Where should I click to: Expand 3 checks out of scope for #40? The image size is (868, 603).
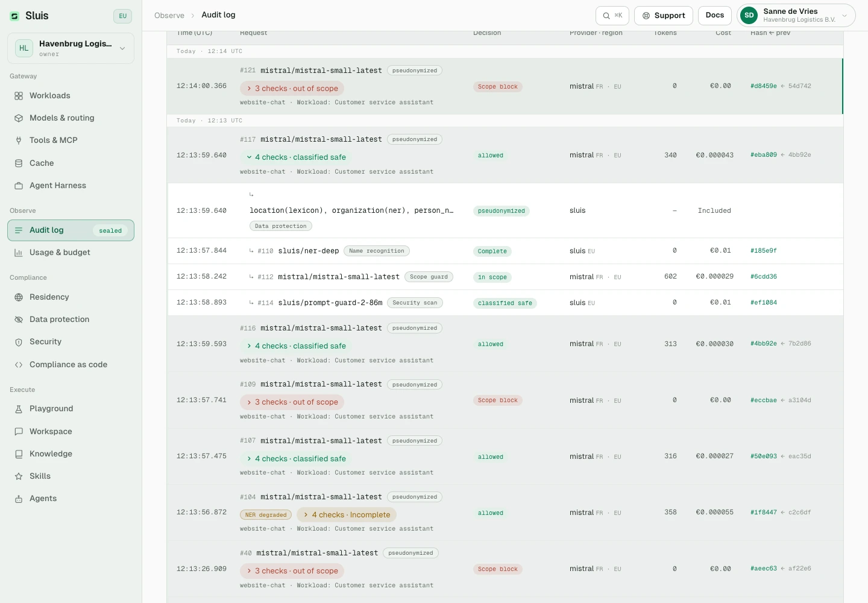(x=292, y=571)
